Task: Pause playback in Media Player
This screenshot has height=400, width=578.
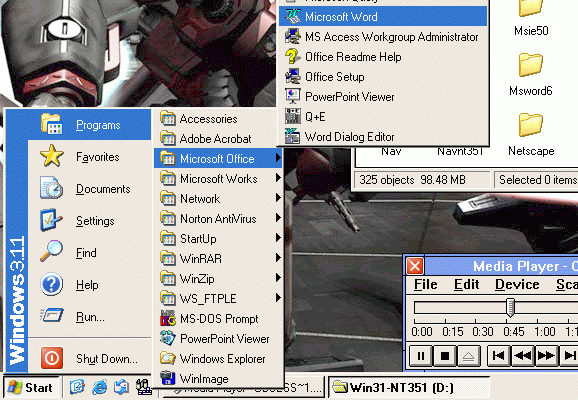Action: point(421,356)
